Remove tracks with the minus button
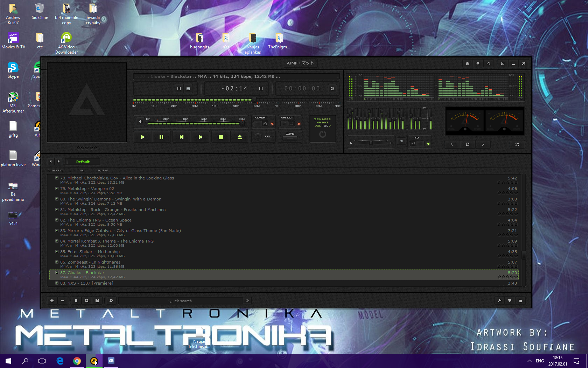This screenshot has width=588, height=368. click(x=62, y=301)
